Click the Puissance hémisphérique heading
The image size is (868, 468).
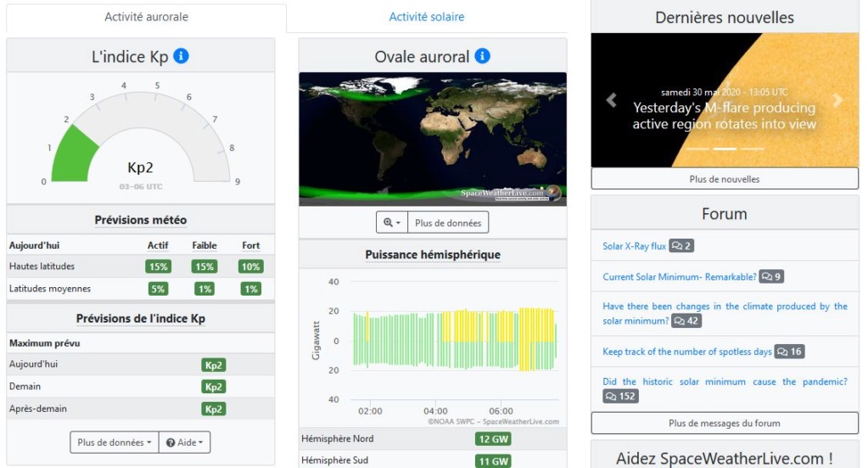433,254
